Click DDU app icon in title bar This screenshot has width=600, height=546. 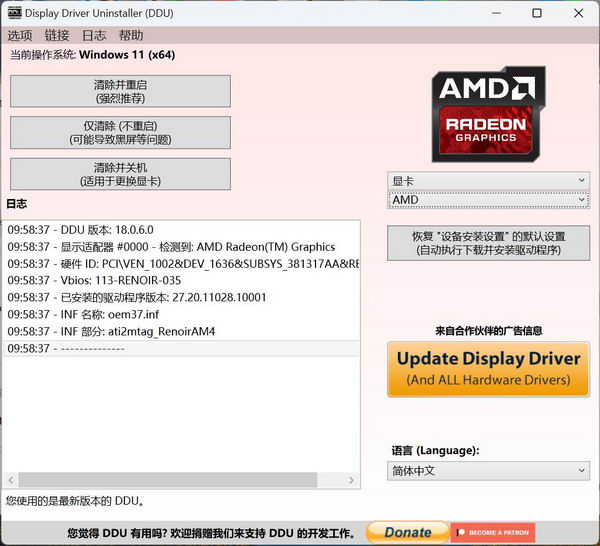15,13
